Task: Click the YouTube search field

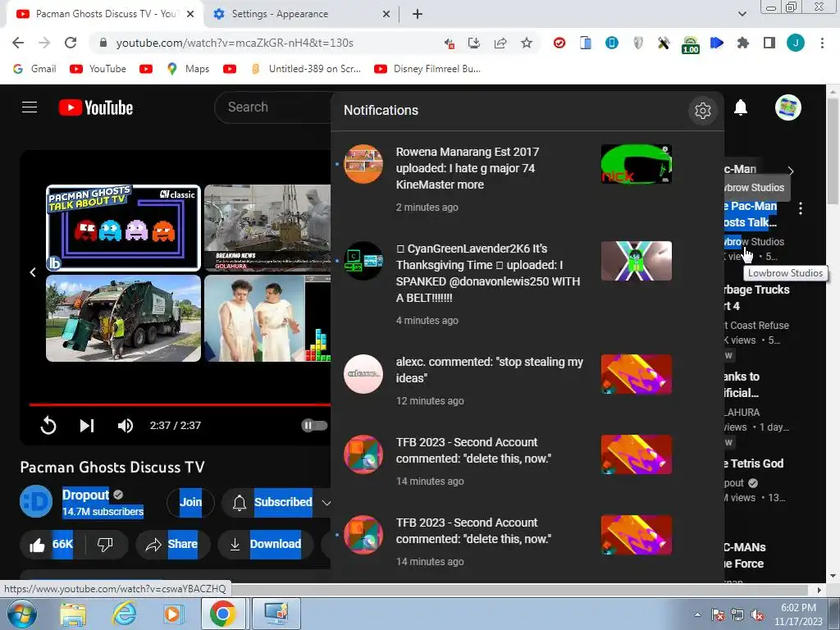Action: coord(273,107)
